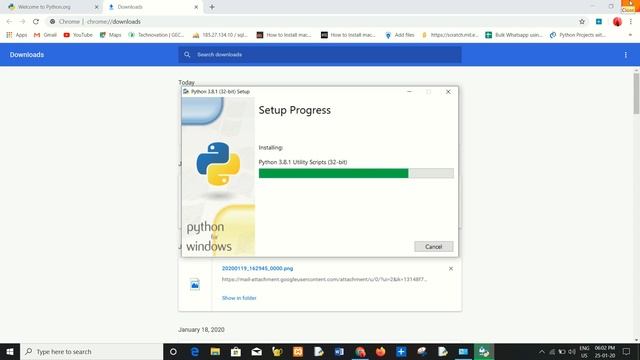This screenshot has height=360, width=640.
Task: Click the Search downloads field
Action: (x=320, y=55)
